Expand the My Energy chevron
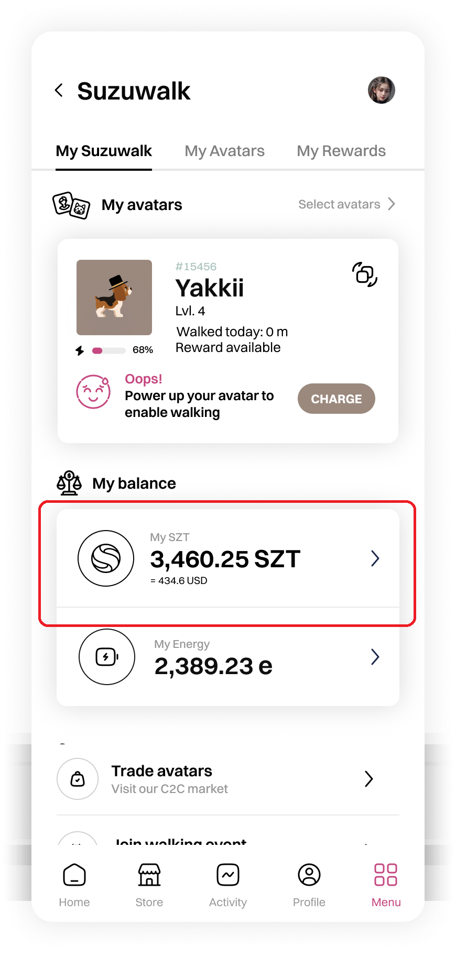 pyautogui.click(x=375, y=657)
